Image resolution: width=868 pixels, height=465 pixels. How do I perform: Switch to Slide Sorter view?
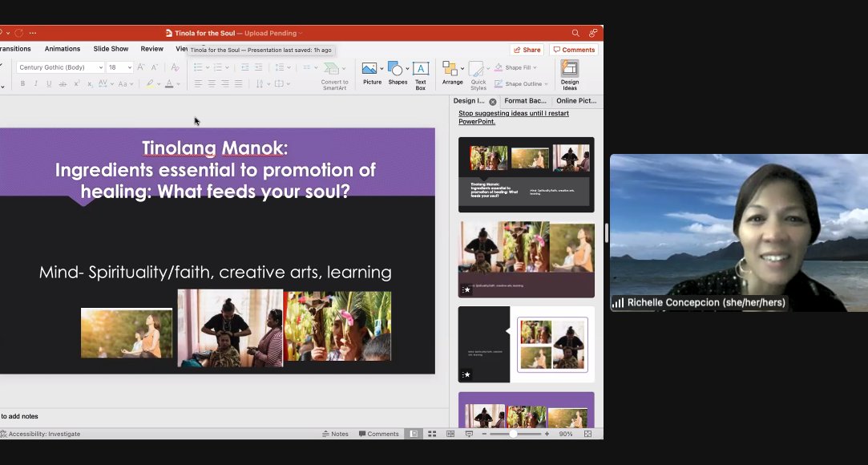point(432,434)
